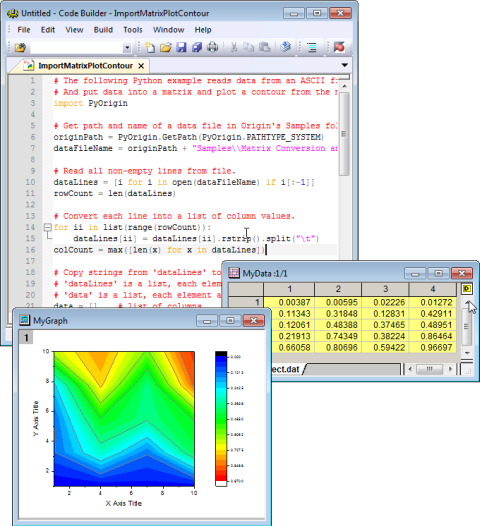480x526 pixels.
Task: Click the Open file folder icon
Action: [x=165, y=48]
